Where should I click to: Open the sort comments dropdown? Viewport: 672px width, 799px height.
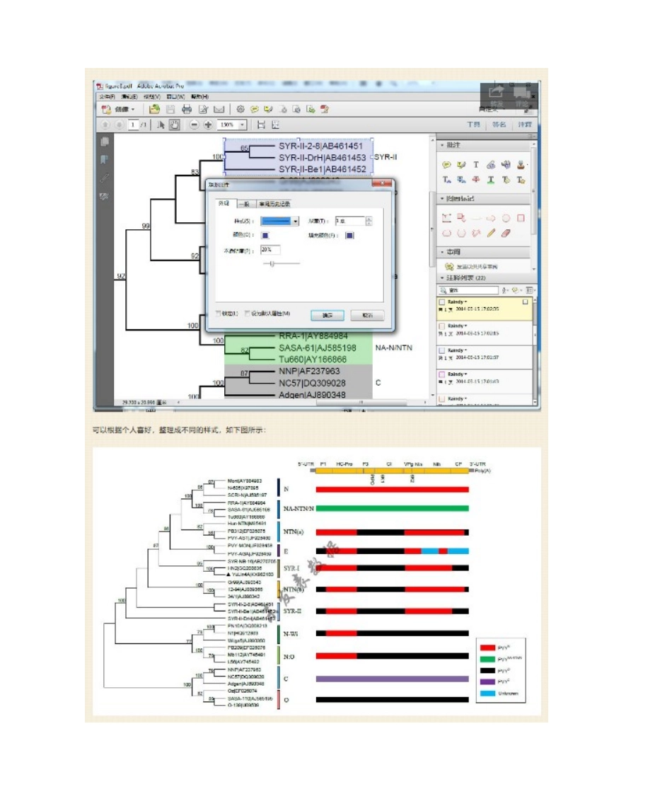pos(505,290)
